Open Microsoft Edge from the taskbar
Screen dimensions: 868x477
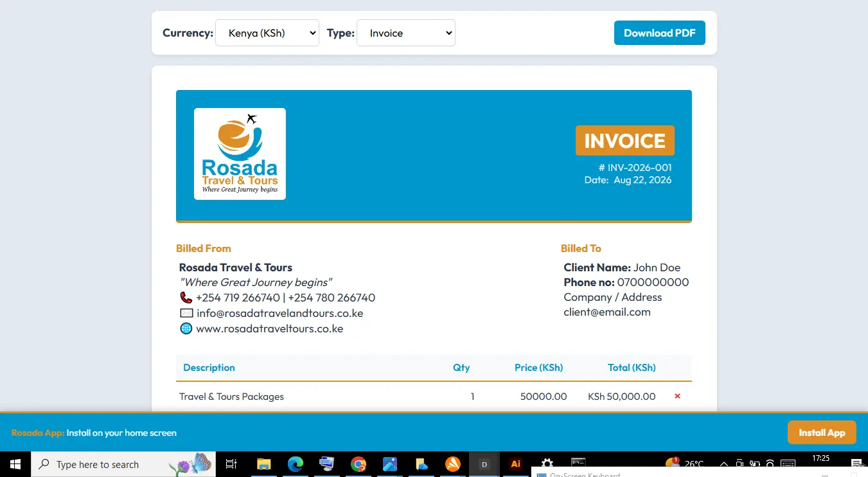(295, 464)
